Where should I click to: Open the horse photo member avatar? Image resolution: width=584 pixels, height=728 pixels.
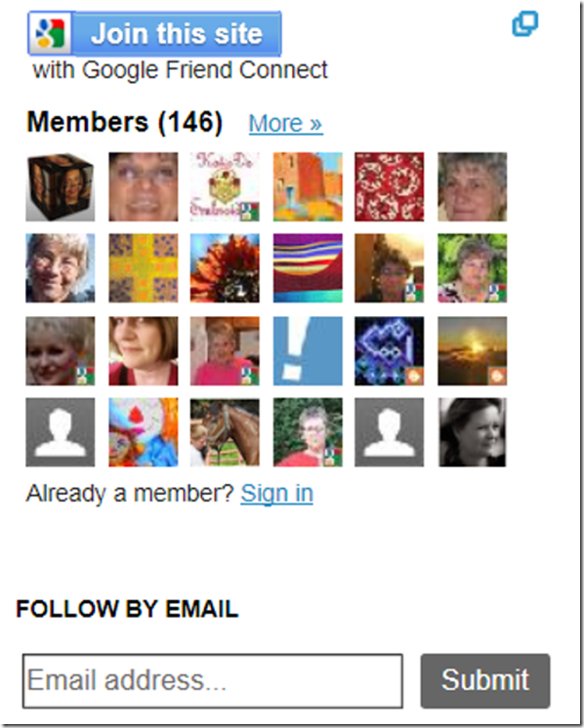[225, 432]
